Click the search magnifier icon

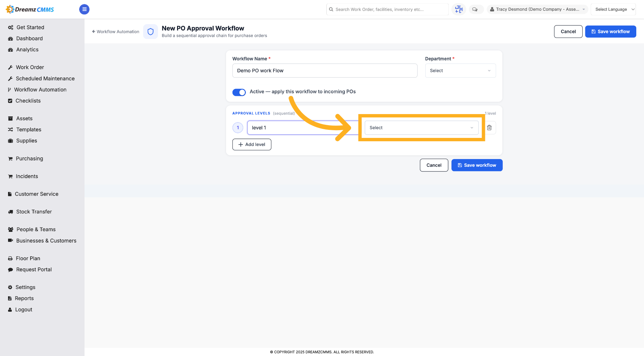click(331, 9)
